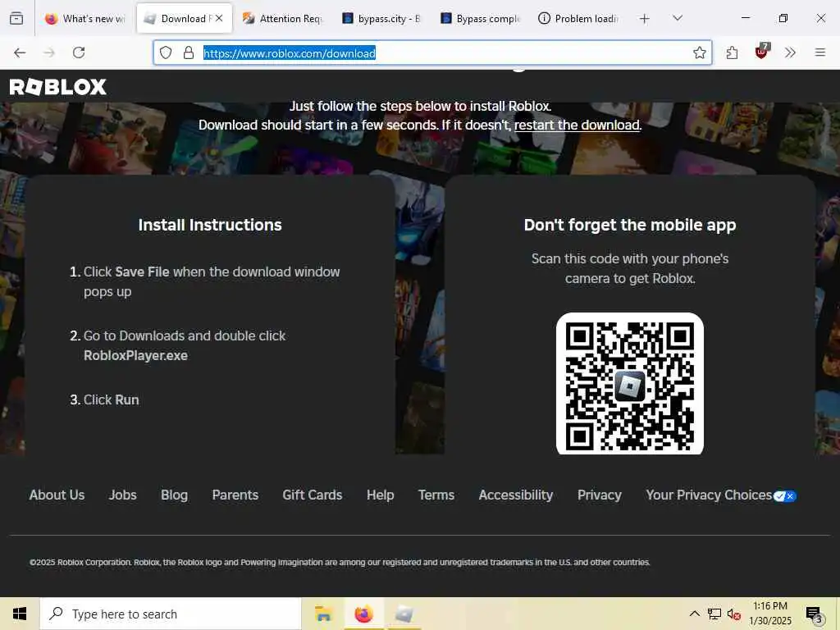Open a new tab with plus
The width and height of the screenshot is (840, 630).
(x=645, y=19)
